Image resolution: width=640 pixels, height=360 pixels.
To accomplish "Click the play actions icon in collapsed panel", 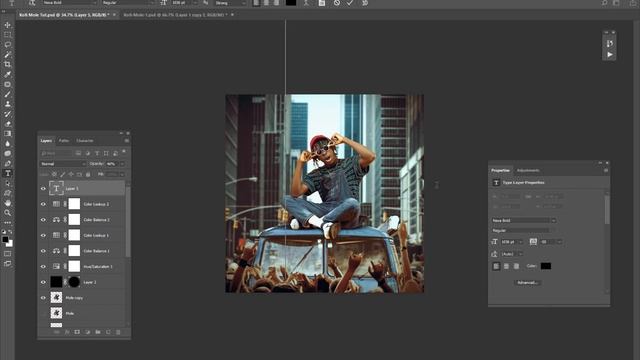I will (x=609, y=55).
